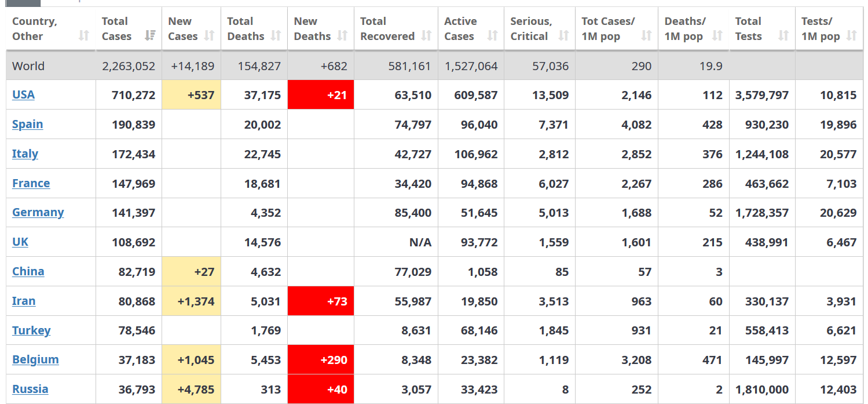Select France total cases value 147,969
868x404 pixels.
[x=134, y=184]
